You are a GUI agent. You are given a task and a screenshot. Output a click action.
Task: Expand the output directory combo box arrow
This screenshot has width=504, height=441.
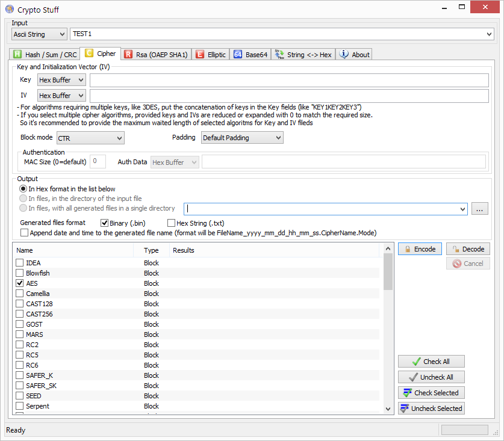click(x=462, y=209)
